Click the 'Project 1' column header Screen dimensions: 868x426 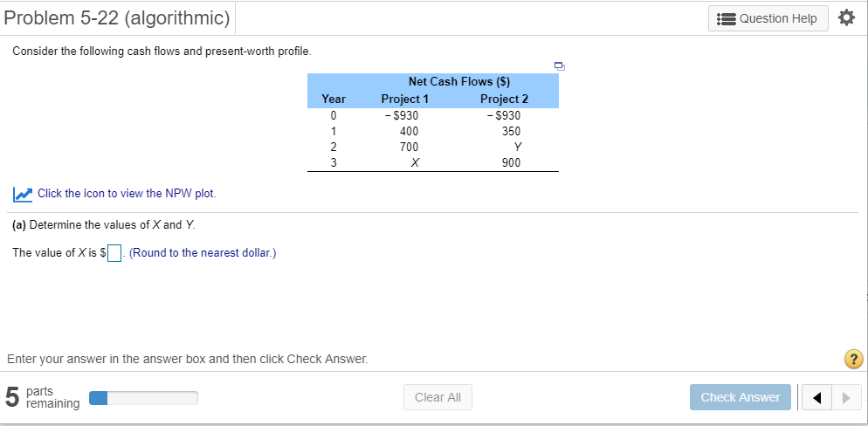(x=404, y=99)
